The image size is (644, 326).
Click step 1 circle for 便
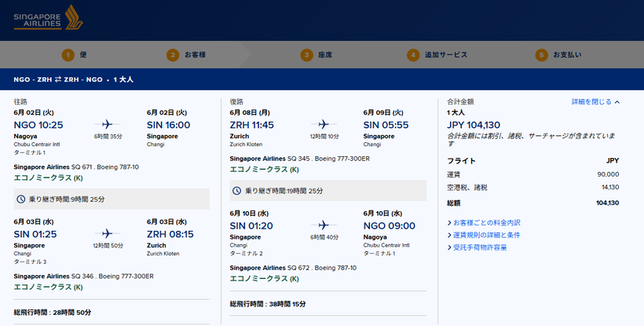[68, 55]
